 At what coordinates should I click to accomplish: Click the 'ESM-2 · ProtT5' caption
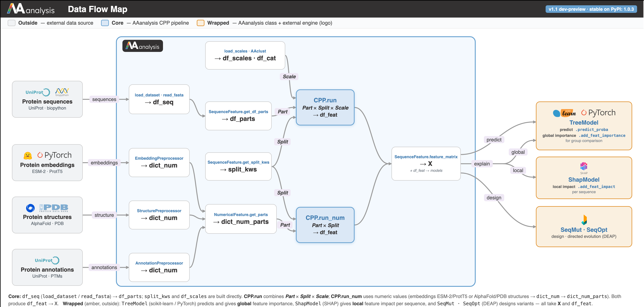pyautogui.click(x=47, y=171)
